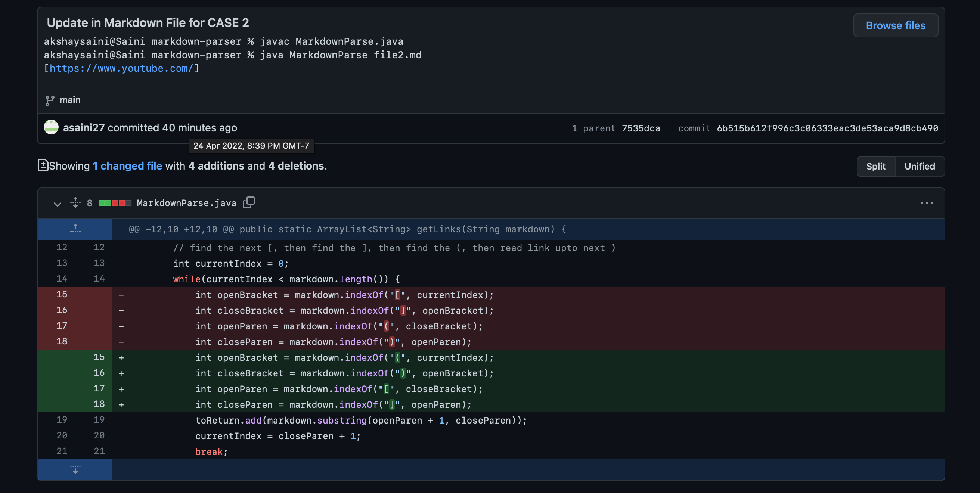The height and width of the screenshot is (493, 980).
Task: Click the diffstat colored blocks indicator
Action: (115, 203)
